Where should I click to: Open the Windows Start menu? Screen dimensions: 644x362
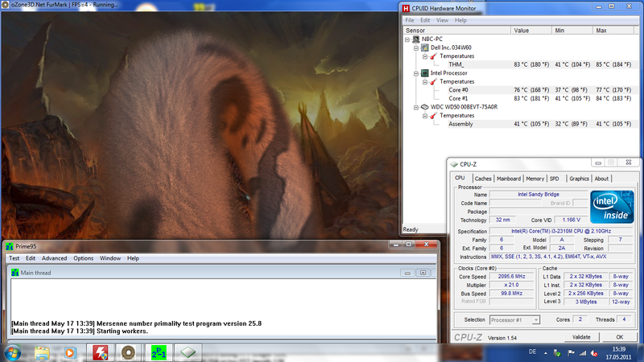[x=12, y=353]
